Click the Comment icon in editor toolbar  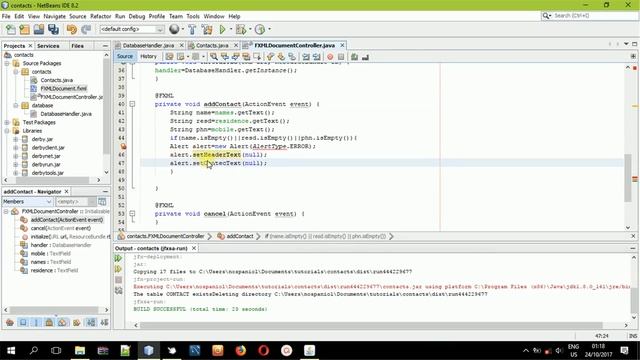[354, 57]
